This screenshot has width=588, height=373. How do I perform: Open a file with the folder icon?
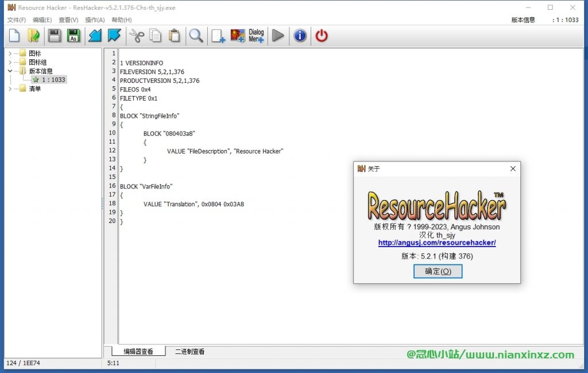33,36
